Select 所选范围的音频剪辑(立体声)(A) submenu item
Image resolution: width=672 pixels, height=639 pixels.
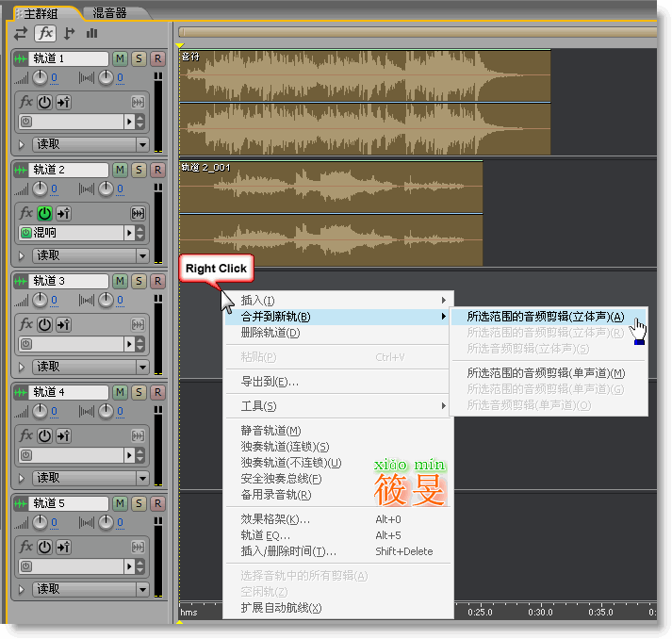point(546,317)
